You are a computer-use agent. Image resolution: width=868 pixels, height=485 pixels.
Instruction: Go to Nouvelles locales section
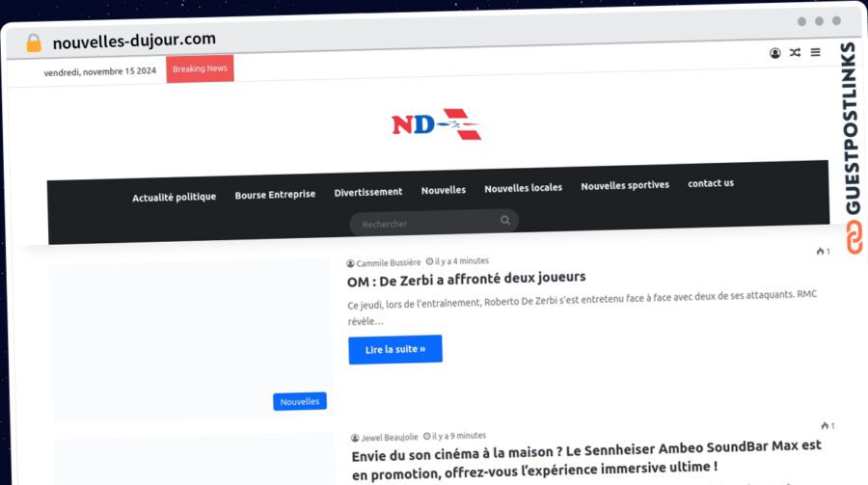(523, 188)
